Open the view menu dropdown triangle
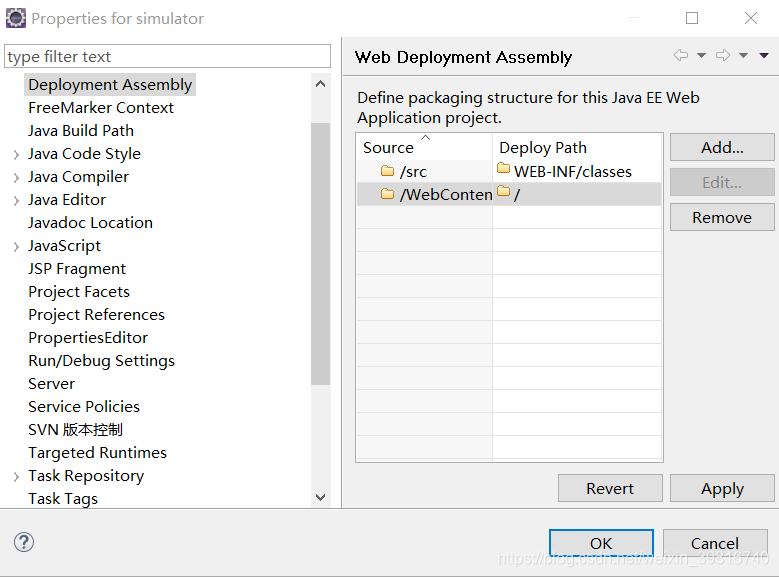This screenshot has height=577, width=779. click(x=764, y=56)
